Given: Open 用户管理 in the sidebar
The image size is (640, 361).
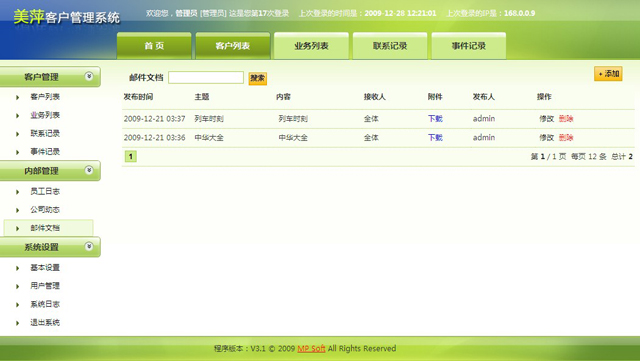Looking at the screenshot, I should [45, 286].
